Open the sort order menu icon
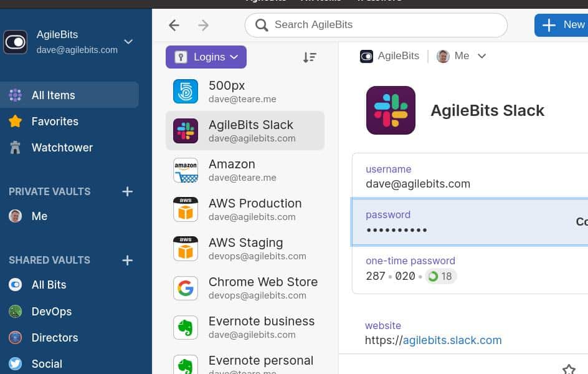 [310, 57]
